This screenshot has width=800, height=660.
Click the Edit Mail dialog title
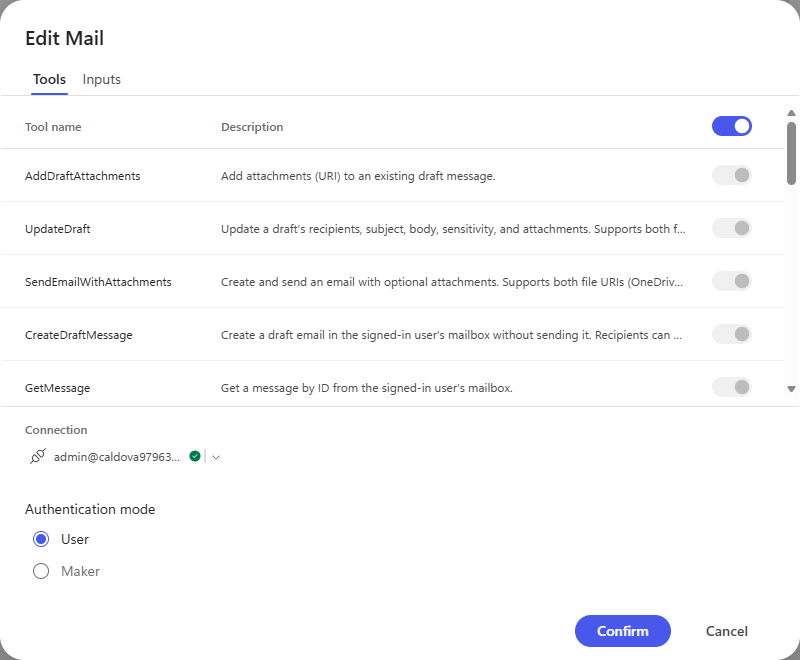coord(64,38)
